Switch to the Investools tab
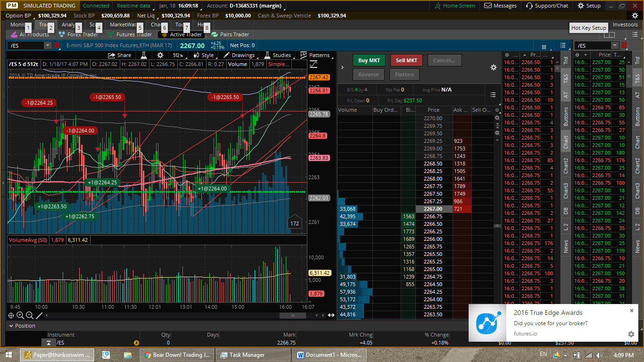This screenshot has width=644, height=362. point(625,25)
